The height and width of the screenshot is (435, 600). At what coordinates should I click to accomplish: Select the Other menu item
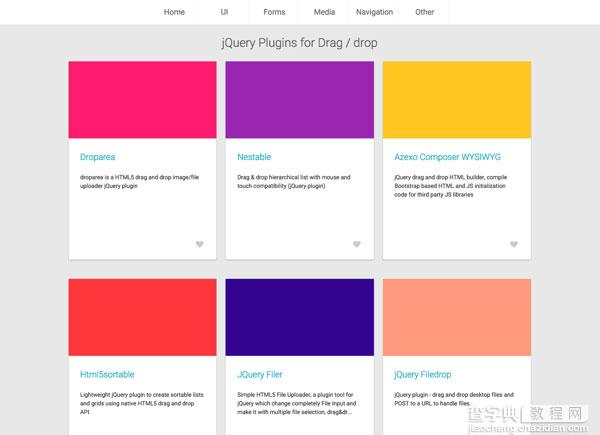425,12
